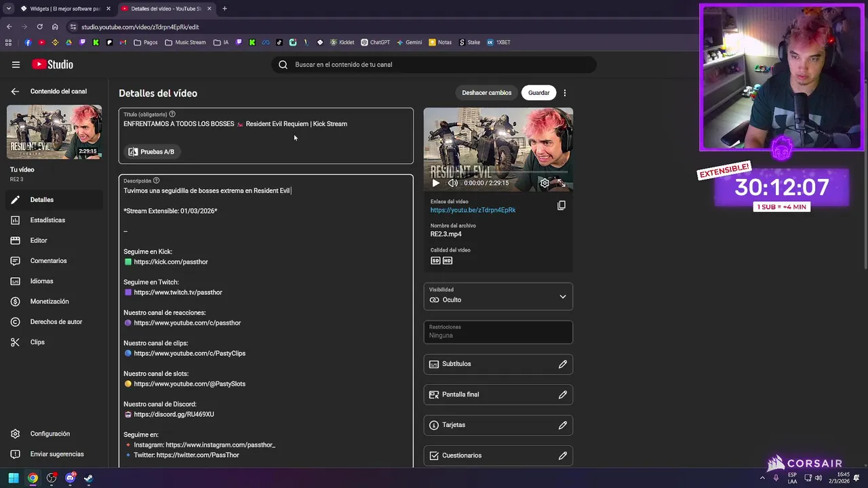Edit Subtítulos with the pencil icon
868x488 pixels.
coord(563,364)
